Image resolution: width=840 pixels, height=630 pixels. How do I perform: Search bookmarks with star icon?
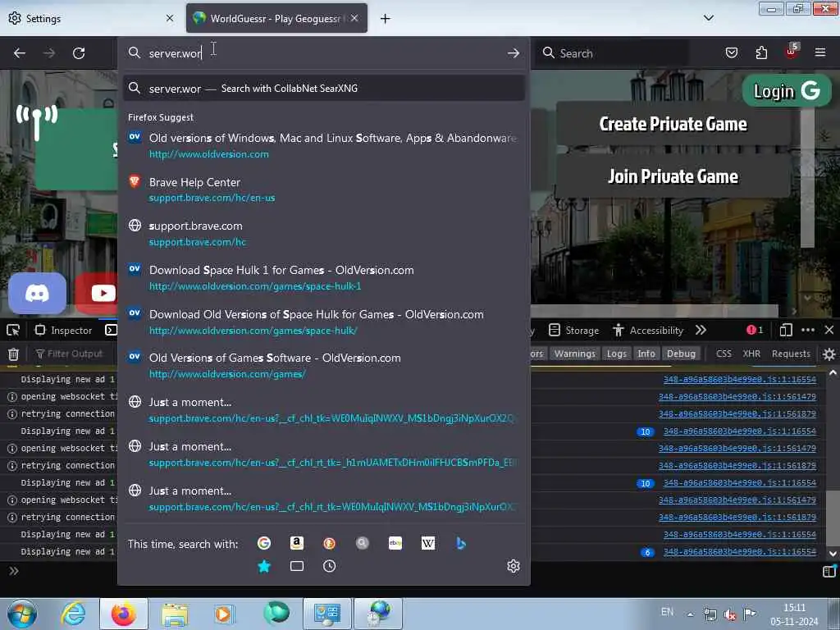click(x=264, y=566)
